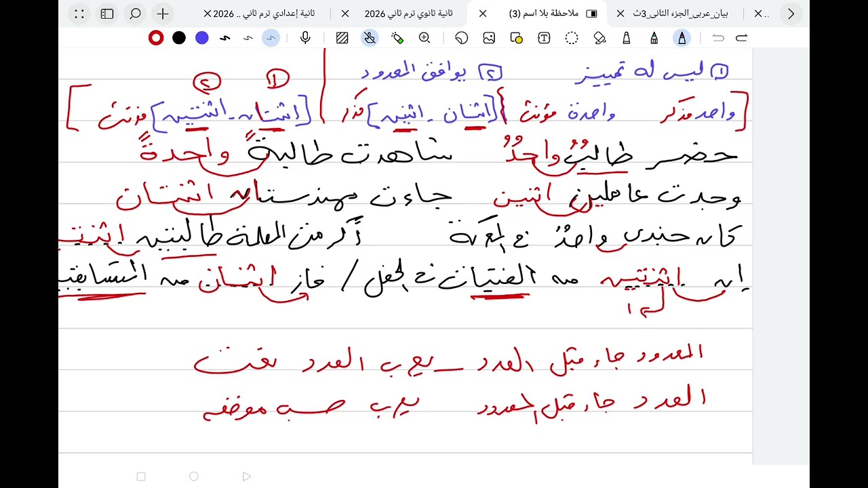Screen dimensions: 868x488
Task: Tap the Android recent apps square button
Action: pyautogui.click(x=141, y=476)
